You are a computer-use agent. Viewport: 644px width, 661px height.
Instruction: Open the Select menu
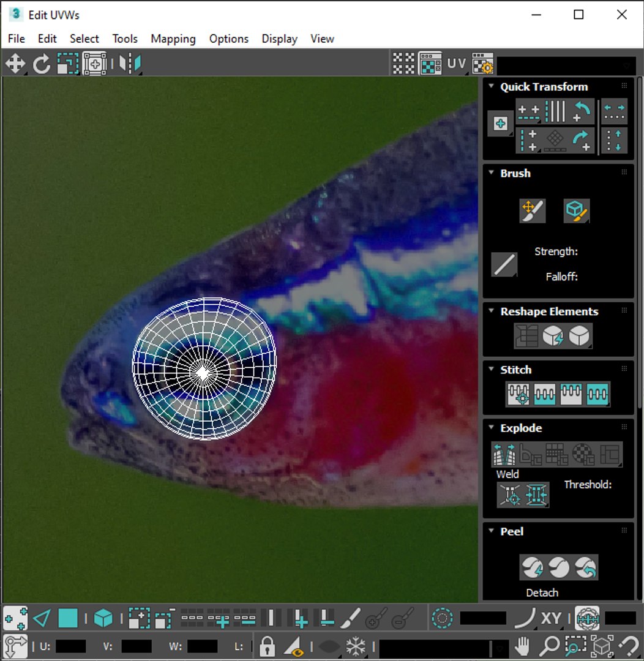[84, 39]
